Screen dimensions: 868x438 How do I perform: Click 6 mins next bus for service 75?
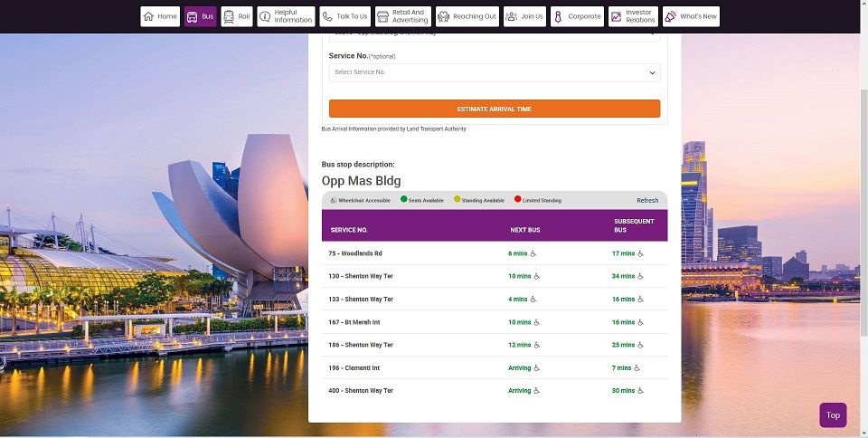(x=517, y=253)
